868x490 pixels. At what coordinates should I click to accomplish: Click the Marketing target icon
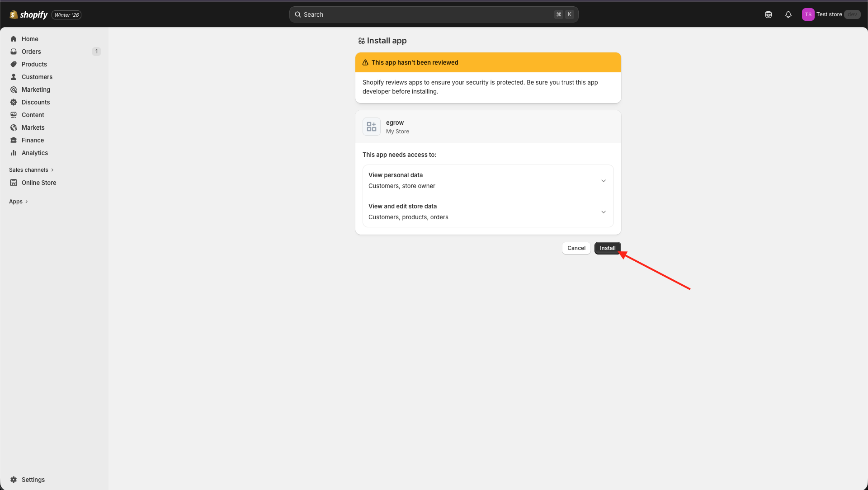[x=14, y=90]
